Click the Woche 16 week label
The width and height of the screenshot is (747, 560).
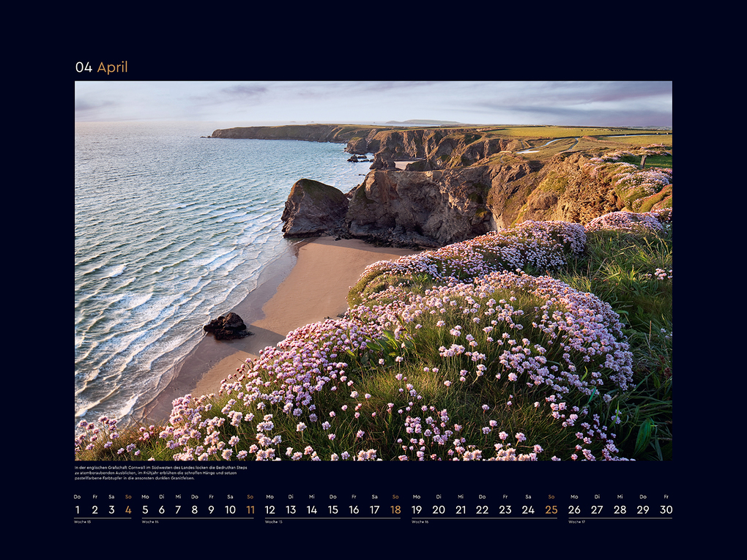420,522
